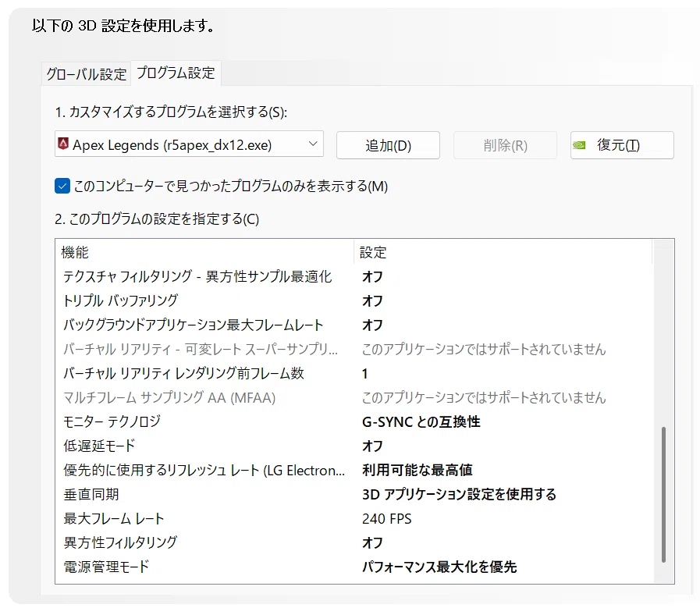Select the バーチャル リアリティ レンダリング前フレーム数 row
This screenshot has height=615, width=700.
(x=355, y=373)
